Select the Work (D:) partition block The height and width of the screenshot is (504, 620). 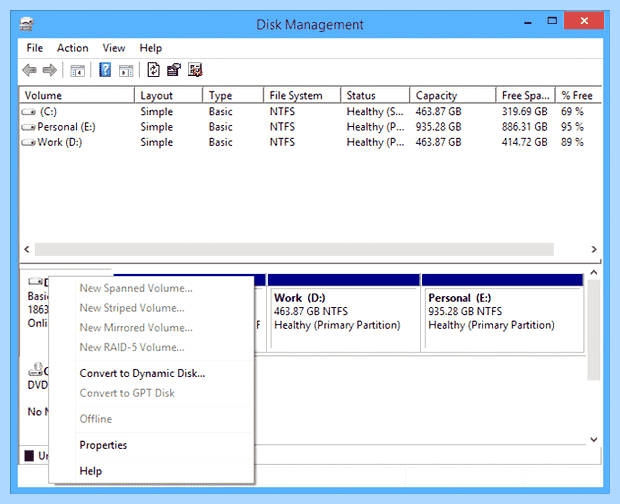pos(344,313)
